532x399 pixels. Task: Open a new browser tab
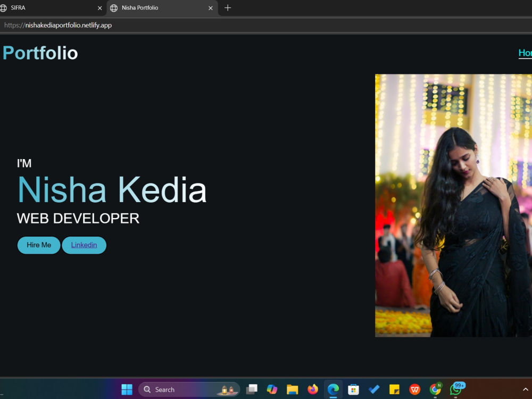pos(228,8)
